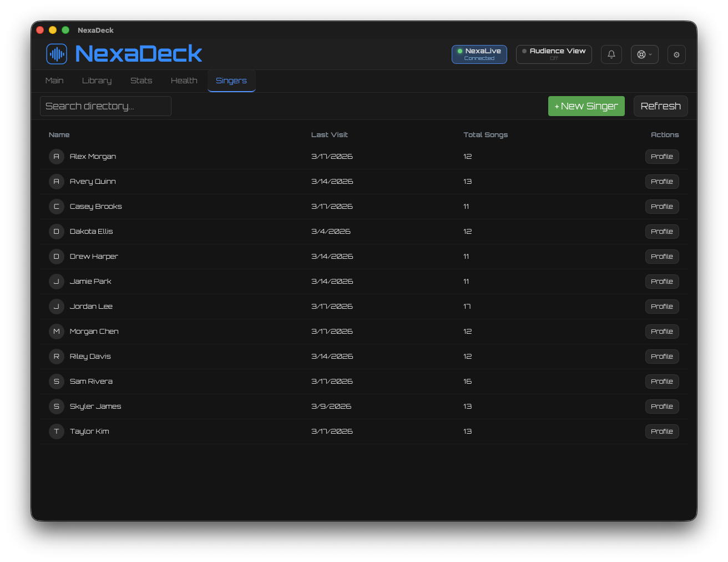Viewport: 728px width, 562px height.
Task: Click Taylor Kim's T avatar
Action: tap(56, 431)
